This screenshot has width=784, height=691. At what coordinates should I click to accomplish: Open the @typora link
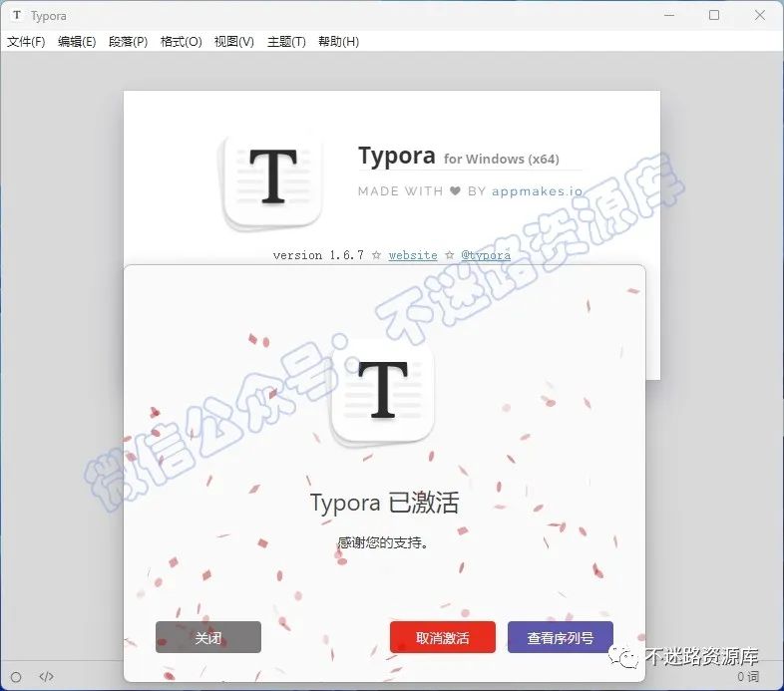[486, 255]
